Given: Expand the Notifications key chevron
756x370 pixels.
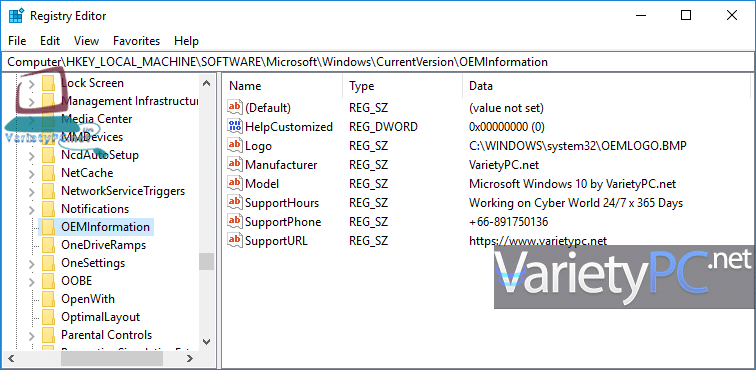Looking at the screenshot, I should click(x=32, y=209).
